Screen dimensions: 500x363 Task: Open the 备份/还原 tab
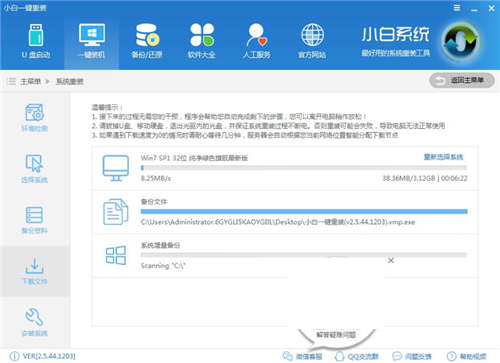(147, 41)
